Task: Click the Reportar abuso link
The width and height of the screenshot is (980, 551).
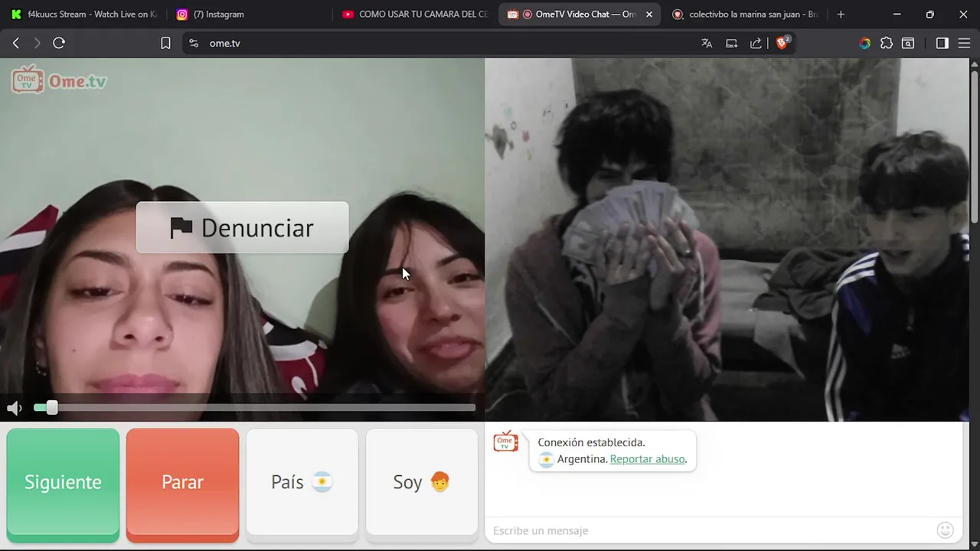Action: [x=648, y=459]
